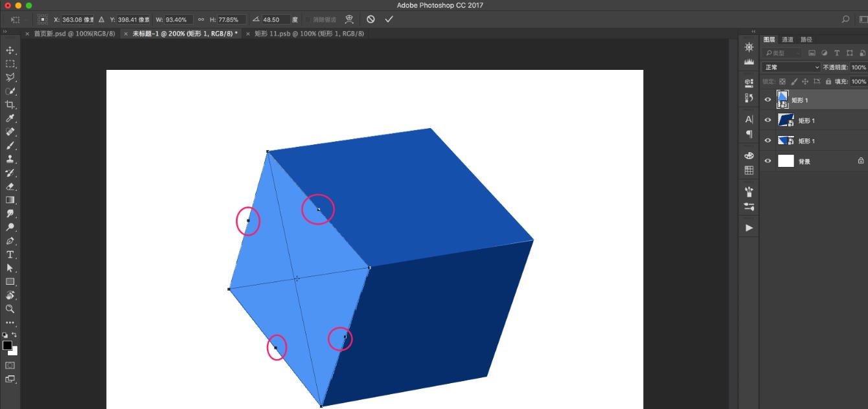Image resolution: width=868 pixels, height=409 pixels.
Task: Switch to the 通道 panel tab
Action: (788, 39)
